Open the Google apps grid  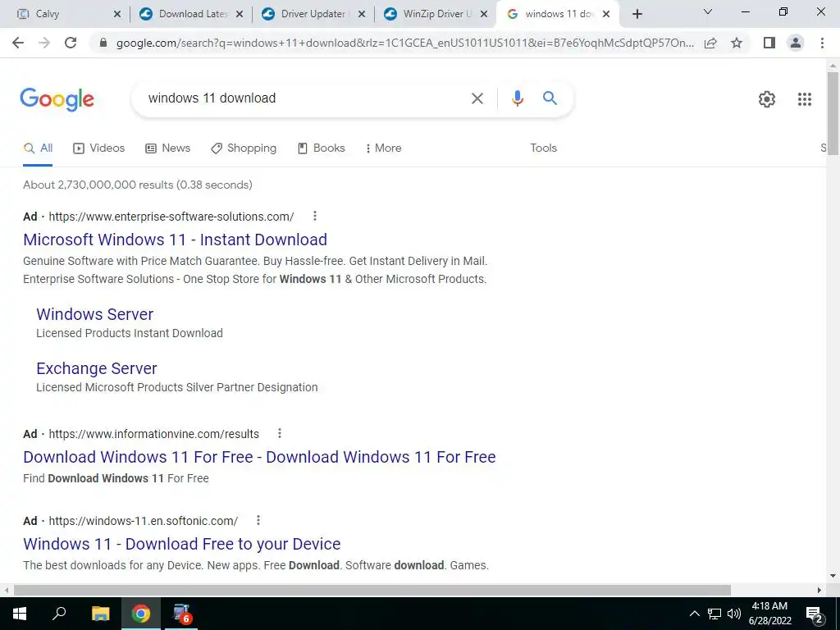point(804,99)
